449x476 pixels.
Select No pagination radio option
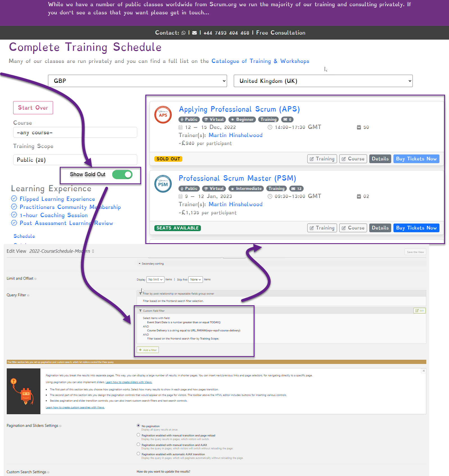(138, 426)
